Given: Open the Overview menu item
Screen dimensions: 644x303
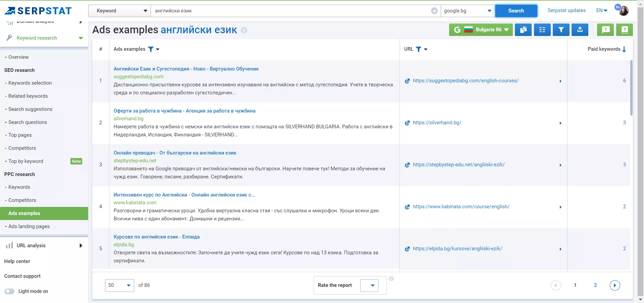Looking at the screenshot, I should (18, 57).
